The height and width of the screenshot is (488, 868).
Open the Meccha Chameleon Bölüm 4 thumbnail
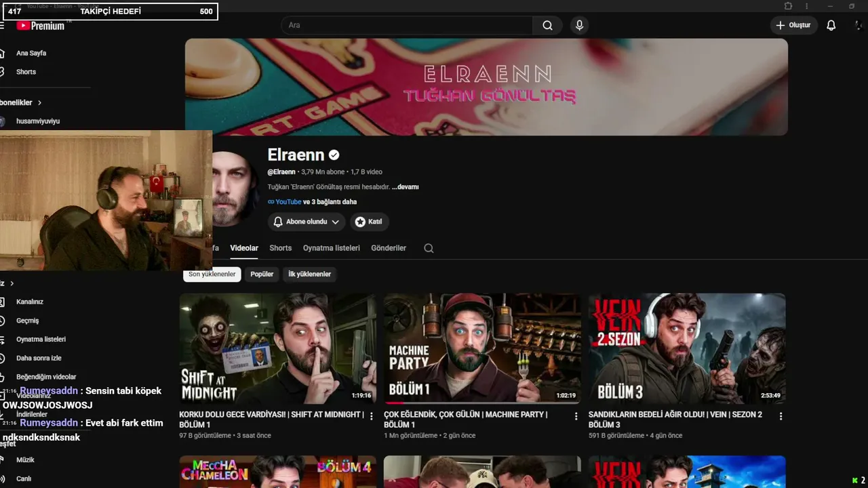(278, 472)
